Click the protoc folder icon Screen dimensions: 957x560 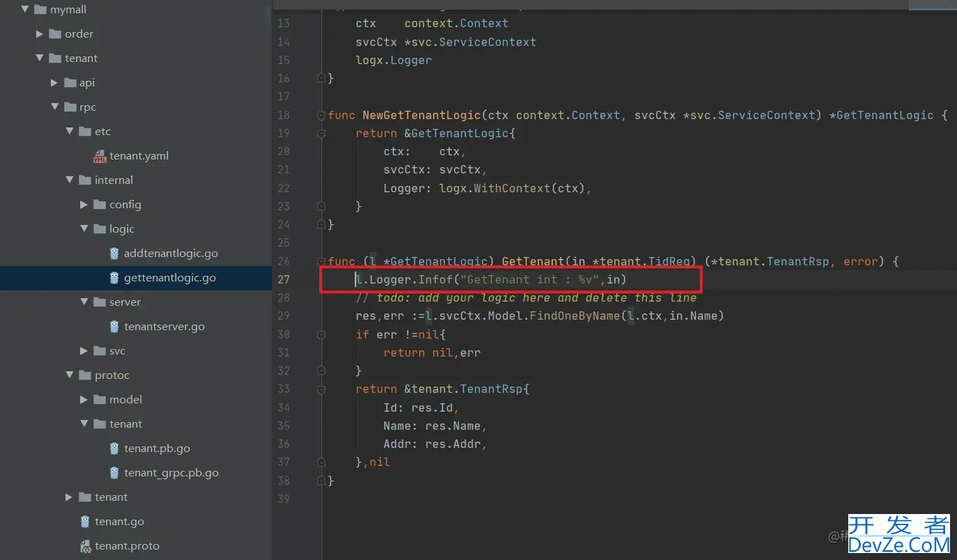tap(85, 375)
